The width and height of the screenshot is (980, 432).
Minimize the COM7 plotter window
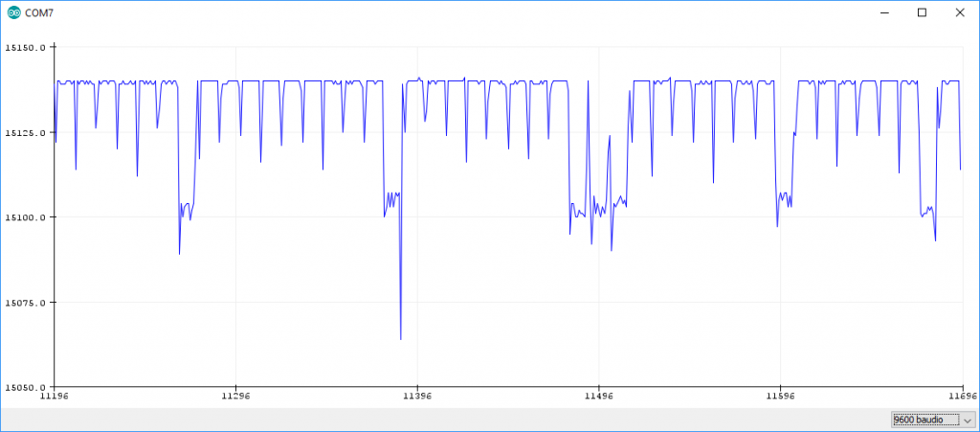point(880,12)
